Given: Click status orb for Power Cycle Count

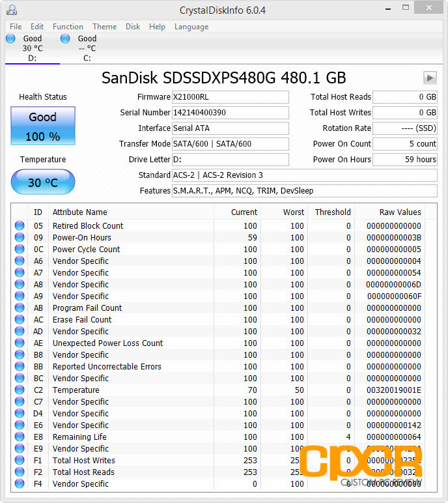Looking at the screenshot, I should tap(20, 249).
